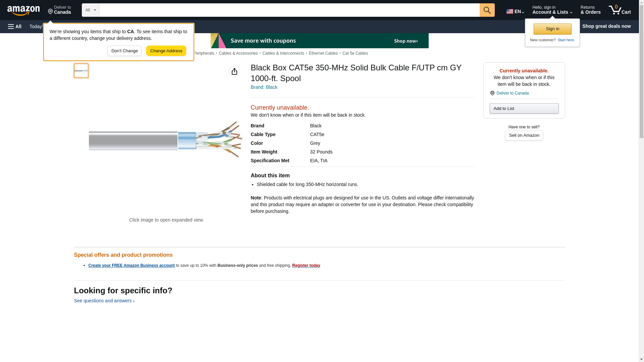Select the cable product thumbnail
The image size is (644, 362).
click(x=81, y=71)
